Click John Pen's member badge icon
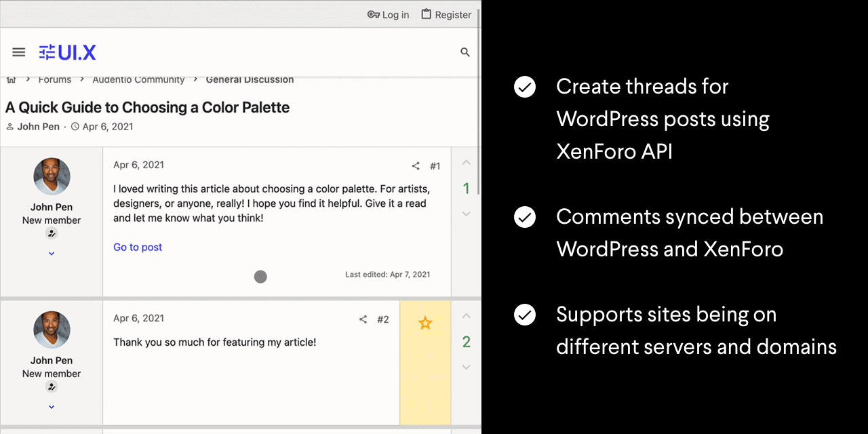 (x=52, y=233)
